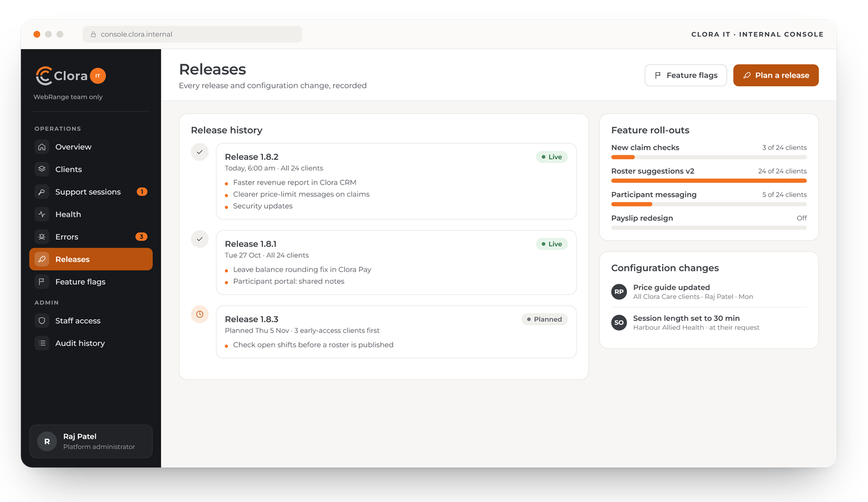Click the Roster suggestions v2 progress bar
868x502 pixels.
(709, 180)
